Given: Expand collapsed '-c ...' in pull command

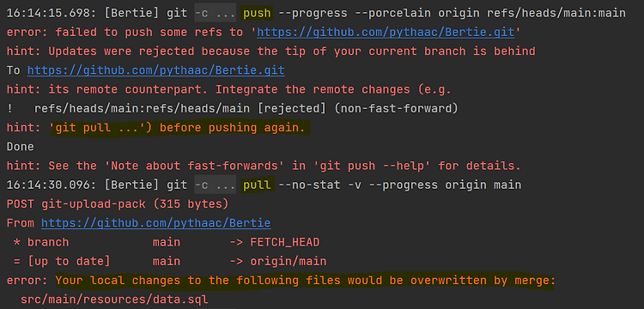Looking at the screenshot, I should (215, 185).
